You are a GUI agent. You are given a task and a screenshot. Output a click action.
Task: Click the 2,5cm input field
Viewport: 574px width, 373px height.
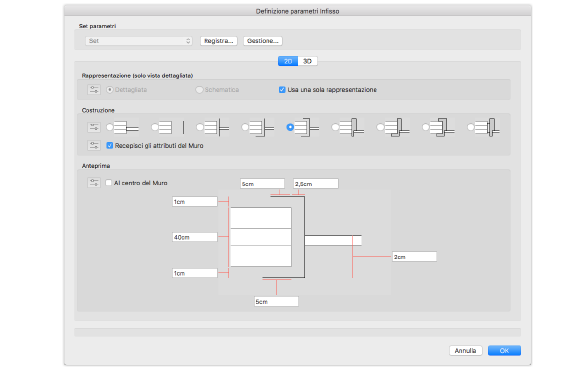[316, 184]
